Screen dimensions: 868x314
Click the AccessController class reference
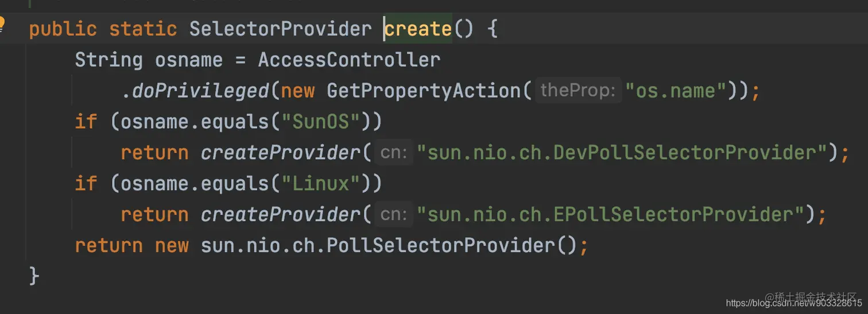click(x=350, y=60)
